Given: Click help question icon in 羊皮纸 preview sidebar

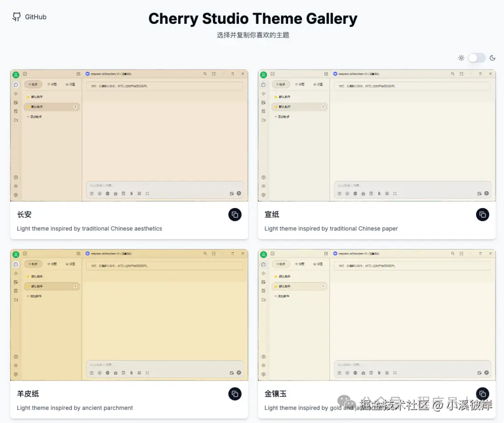Looking at the screenshot, I should tap(16, 357).
